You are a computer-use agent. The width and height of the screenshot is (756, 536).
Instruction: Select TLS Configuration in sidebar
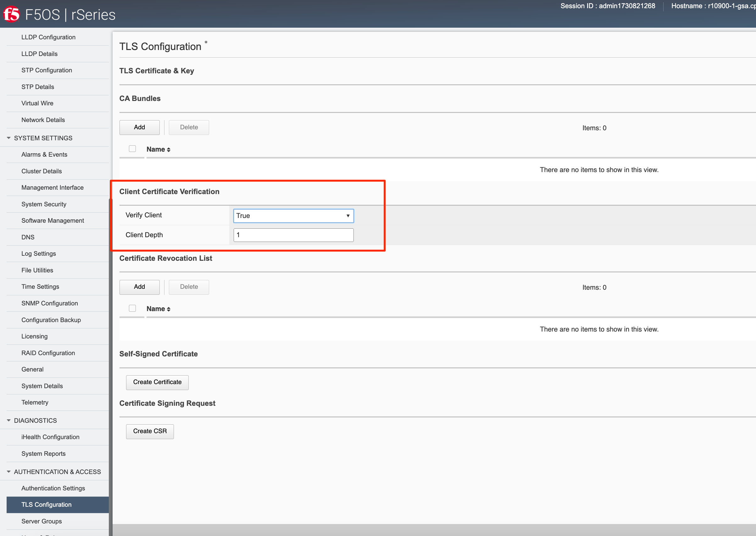[x=58, y=505]
